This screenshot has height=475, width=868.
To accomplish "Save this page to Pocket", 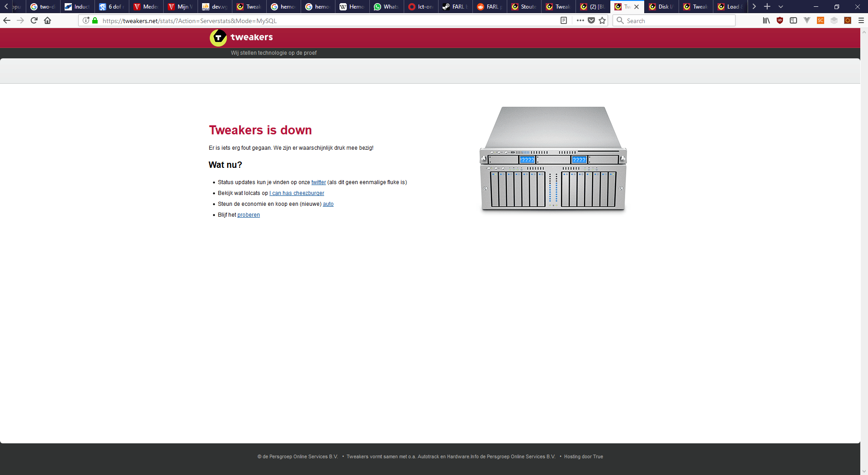I will click(591, 20).
